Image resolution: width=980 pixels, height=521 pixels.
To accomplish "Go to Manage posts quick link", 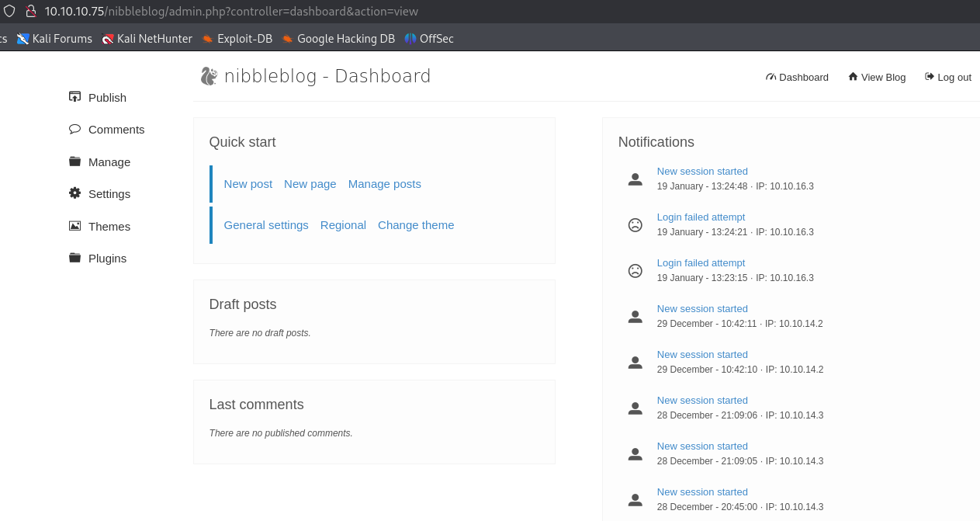I will (384, 184).
